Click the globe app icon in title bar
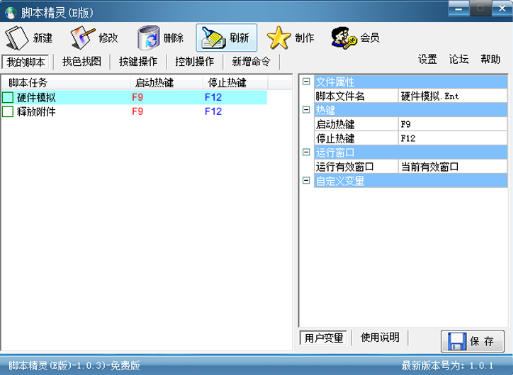The width and height of the screenshot is (513, 375). (x=11, y=13)
